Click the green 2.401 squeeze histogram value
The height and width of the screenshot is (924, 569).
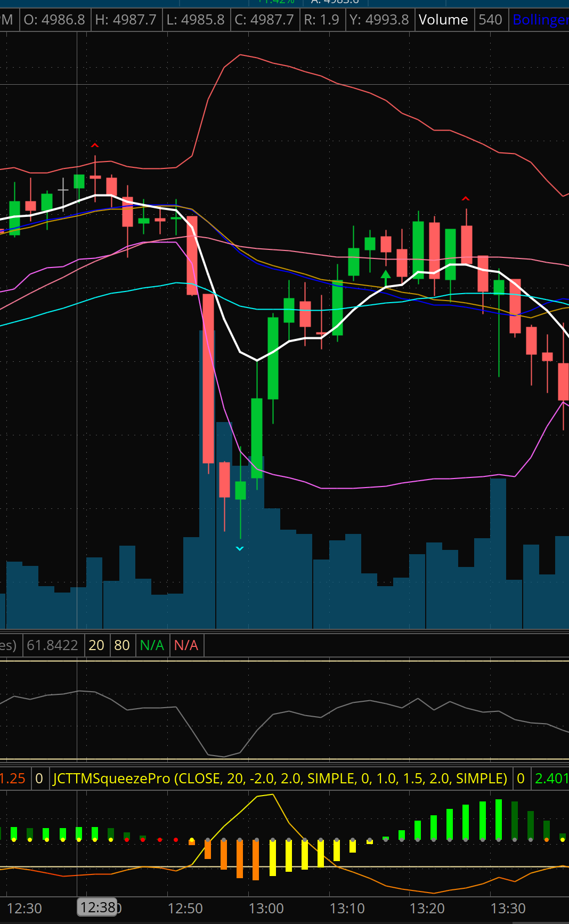[x=551, y=779]
